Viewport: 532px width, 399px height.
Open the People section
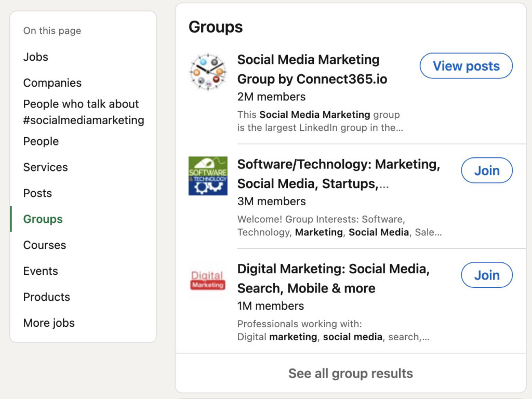(41, 141)
